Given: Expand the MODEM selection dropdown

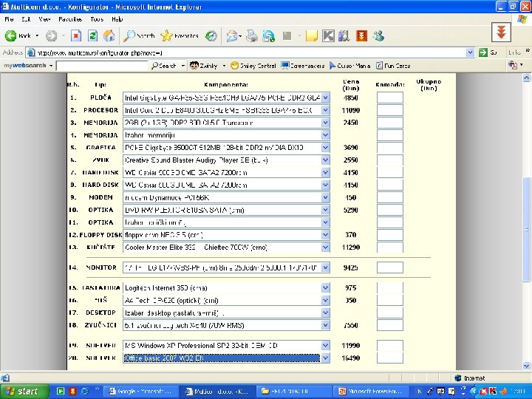Looking at the screenshot, I should pyautogui.click(x=325, y=197).
